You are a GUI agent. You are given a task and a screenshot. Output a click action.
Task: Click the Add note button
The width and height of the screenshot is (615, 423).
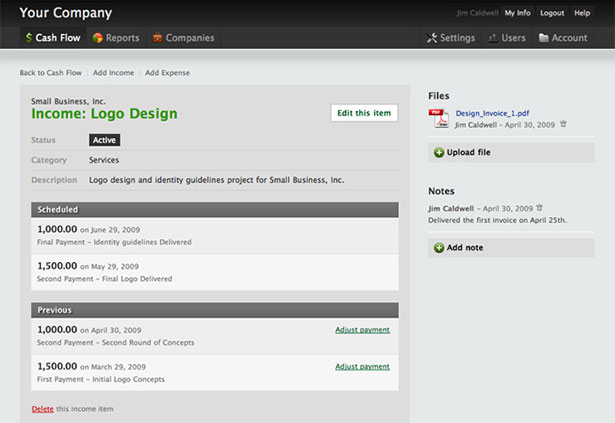click(x=511, y=248)
